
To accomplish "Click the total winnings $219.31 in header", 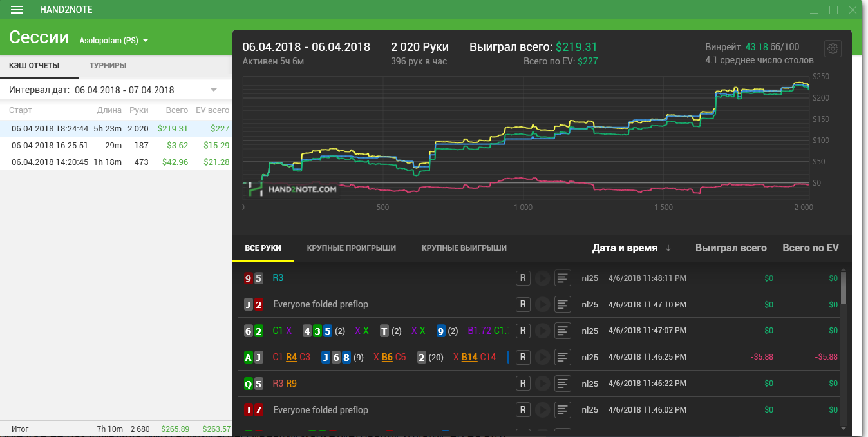I will [576, 47].
